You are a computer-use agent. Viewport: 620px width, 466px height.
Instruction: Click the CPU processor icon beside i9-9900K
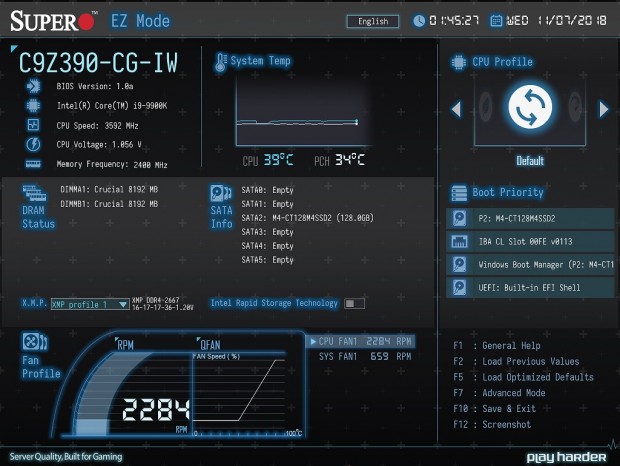coord(33,106)
